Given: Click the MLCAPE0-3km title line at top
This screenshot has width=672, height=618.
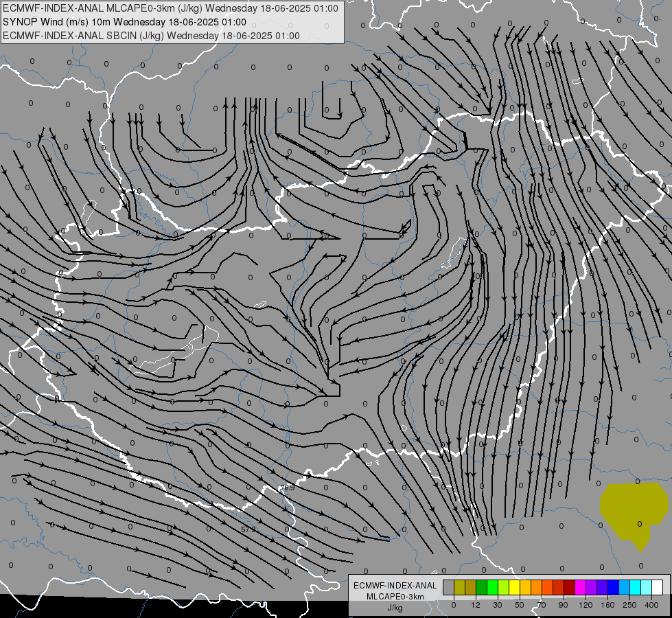Looking at the screenshot, I should pyautogui.click(x=170, y=8).
